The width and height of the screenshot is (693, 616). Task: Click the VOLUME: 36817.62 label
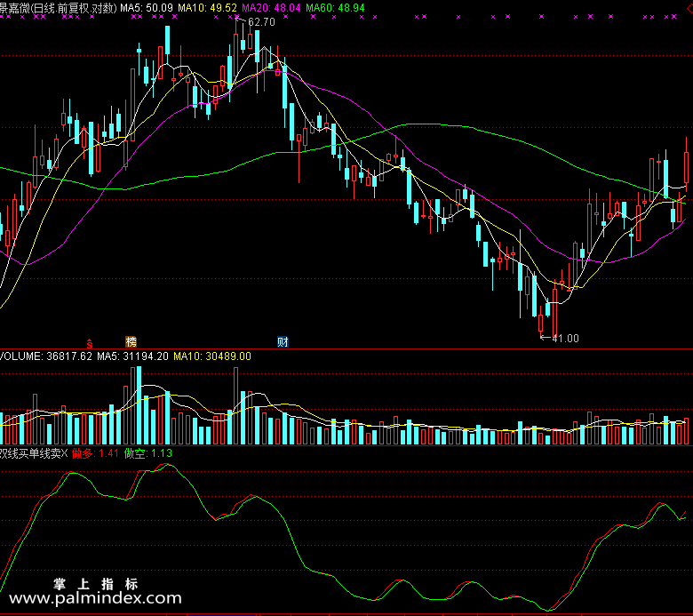[x=46, y=356]
